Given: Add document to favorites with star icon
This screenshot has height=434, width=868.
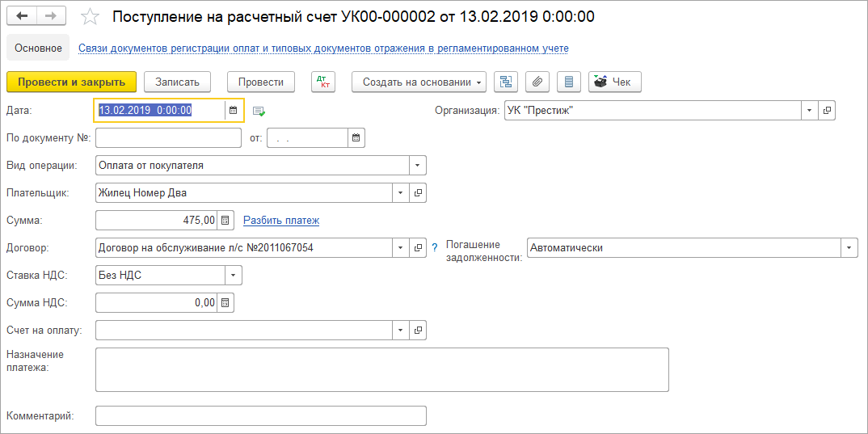Looking at the screenshot, I should (91, 17).
